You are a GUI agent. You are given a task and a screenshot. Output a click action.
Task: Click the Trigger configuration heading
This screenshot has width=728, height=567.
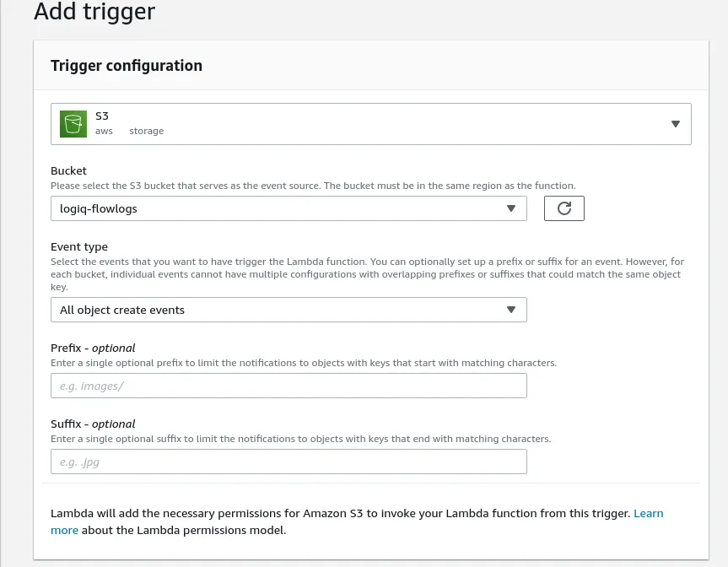tap(126, 65)
